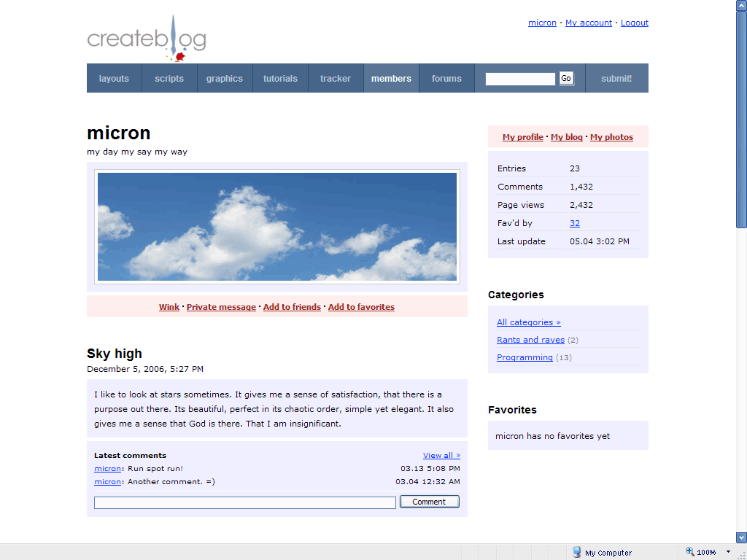Open the graphics navigation tab

225,79
